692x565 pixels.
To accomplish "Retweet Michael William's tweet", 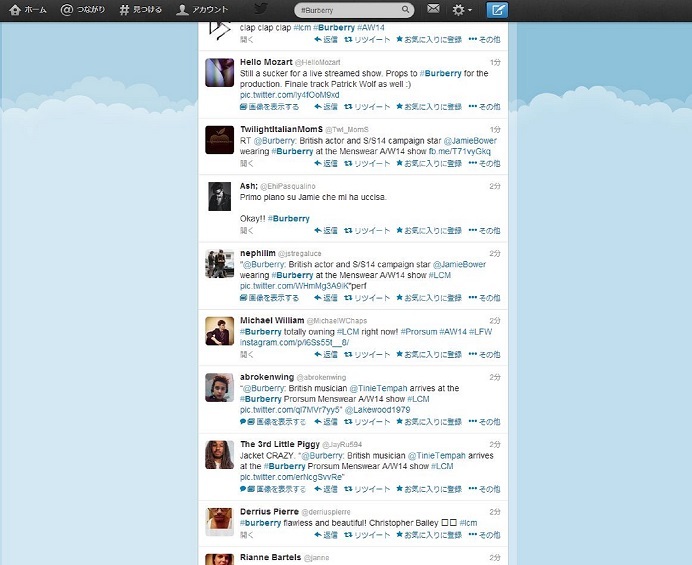I will pos(367,354).
